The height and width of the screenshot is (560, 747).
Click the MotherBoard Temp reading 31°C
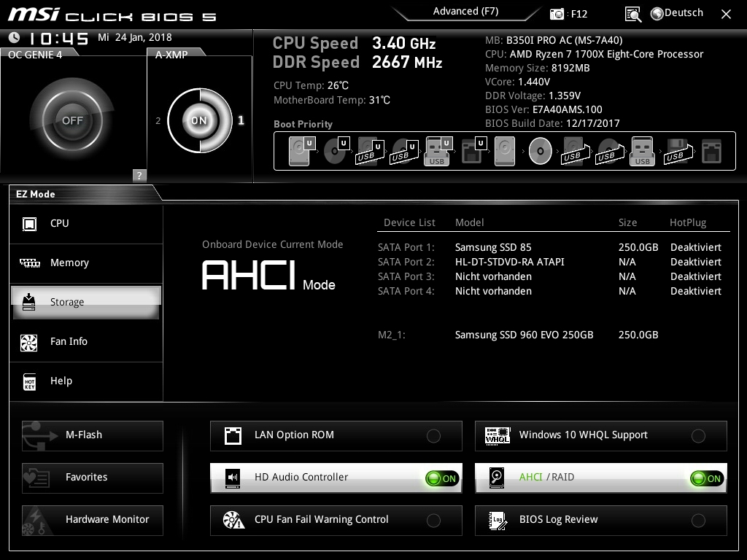[379, 101]
